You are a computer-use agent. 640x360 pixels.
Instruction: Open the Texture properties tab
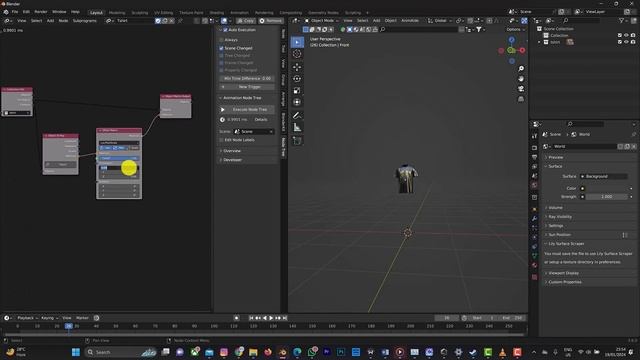tap(534, 277)
